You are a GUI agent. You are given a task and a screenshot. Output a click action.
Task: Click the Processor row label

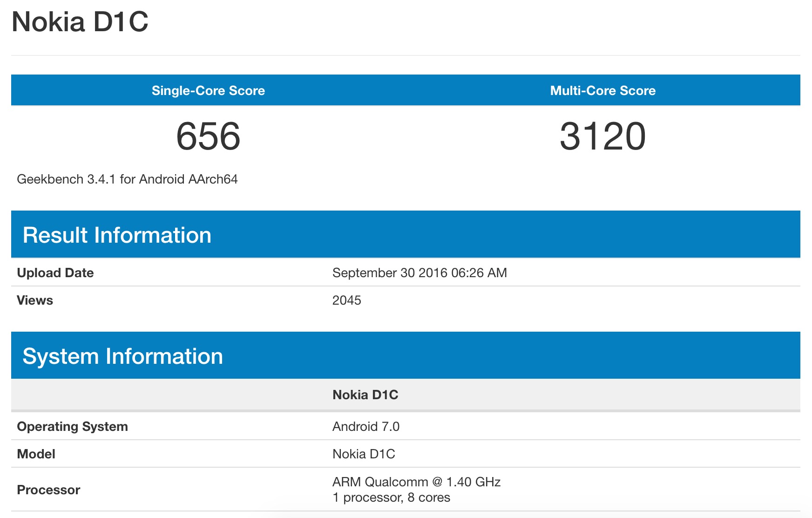click(x=48, y=490)
